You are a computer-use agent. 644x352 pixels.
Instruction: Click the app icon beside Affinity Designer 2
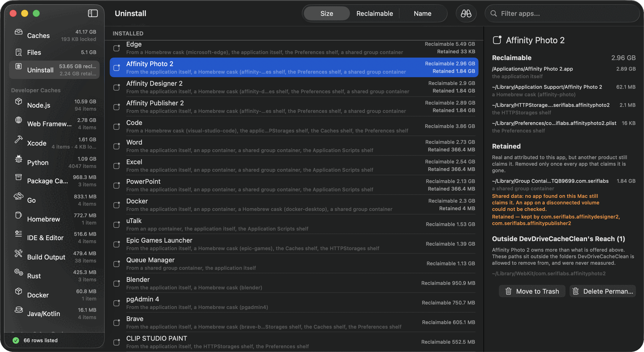pos(117,87)
